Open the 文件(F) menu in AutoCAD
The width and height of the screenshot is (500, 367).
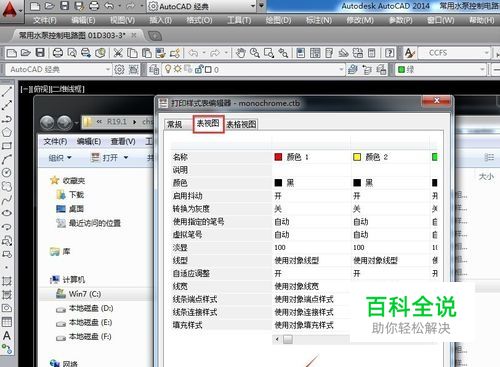[45, 20]
